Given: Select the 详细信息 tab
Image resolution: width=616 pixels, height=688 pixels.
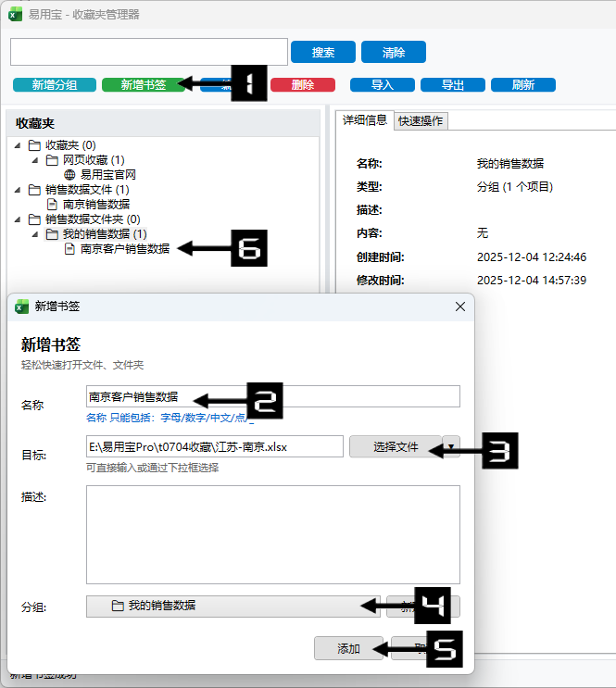Looking at the screenshot, I should 365,120.
